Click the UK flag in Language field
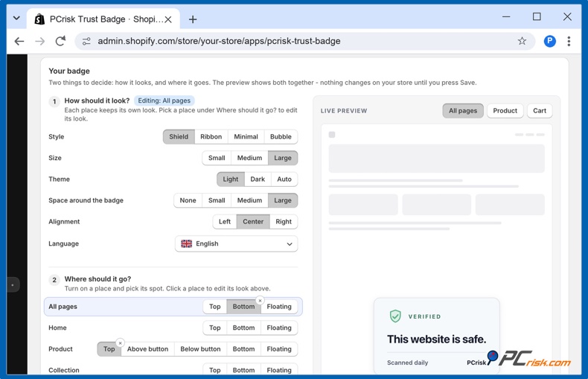 [186, 243]
